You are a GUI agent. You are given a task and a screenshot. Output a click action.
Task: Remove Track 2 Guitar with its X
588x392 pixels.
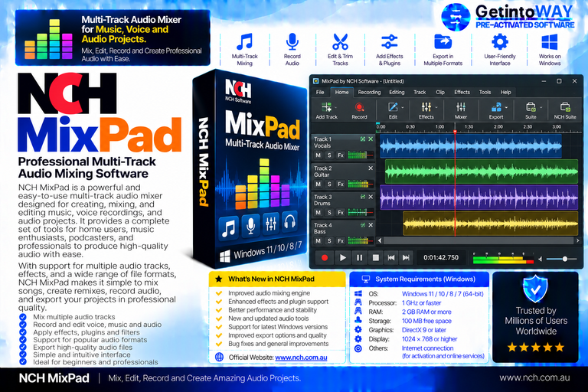[x=371, y=168]
